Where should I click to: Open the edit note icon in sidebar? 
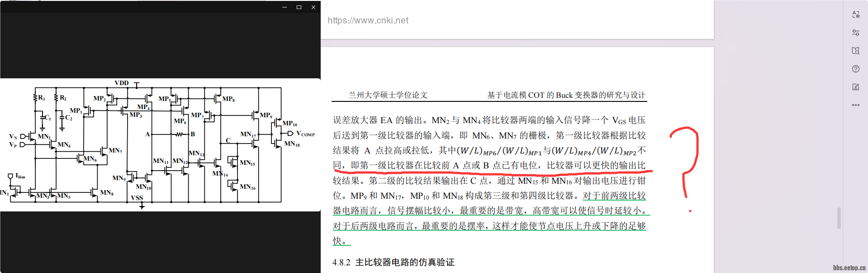[x=855, y=87]
